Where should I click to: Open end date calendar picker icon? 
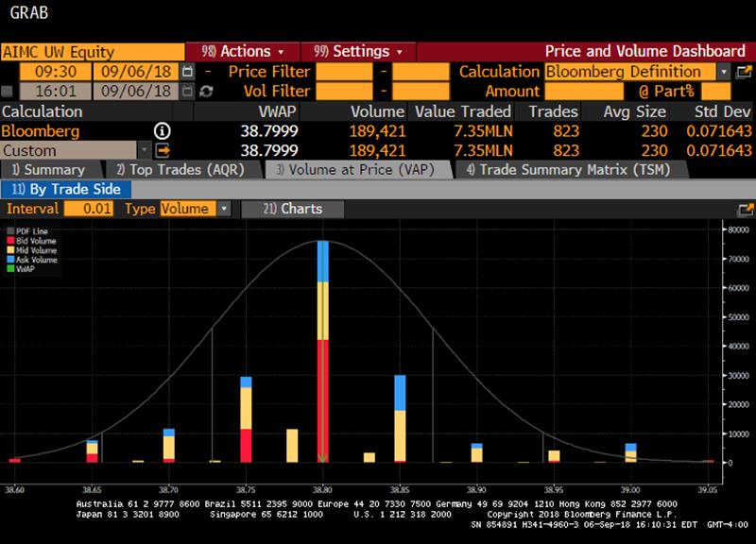(x=187, y=92)
